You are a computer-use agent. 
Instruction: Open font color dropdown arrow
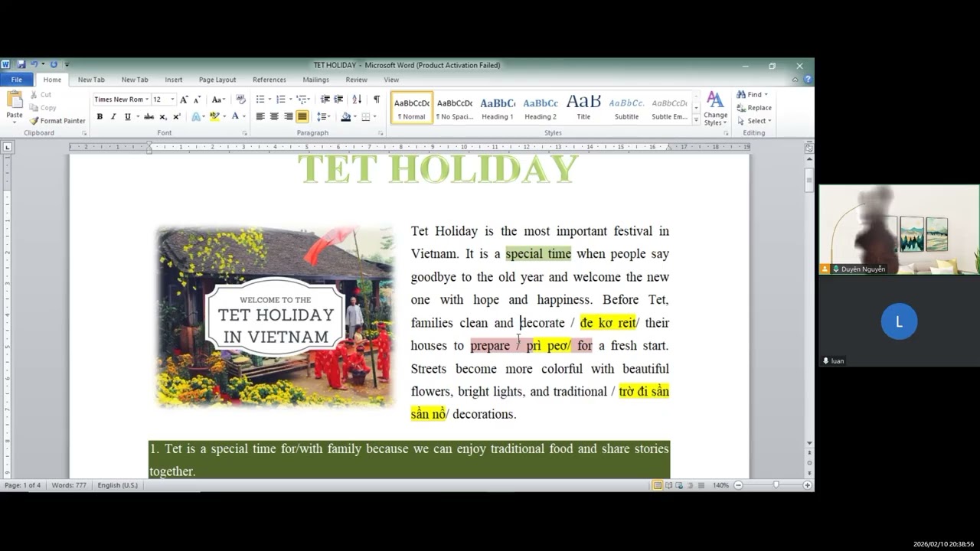click(244, 116)
